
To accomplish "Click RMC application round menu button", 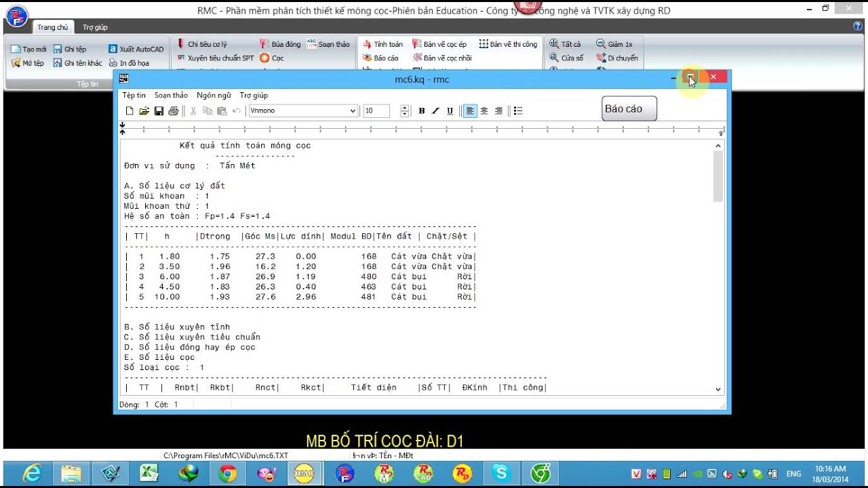I will click(16, 16).
